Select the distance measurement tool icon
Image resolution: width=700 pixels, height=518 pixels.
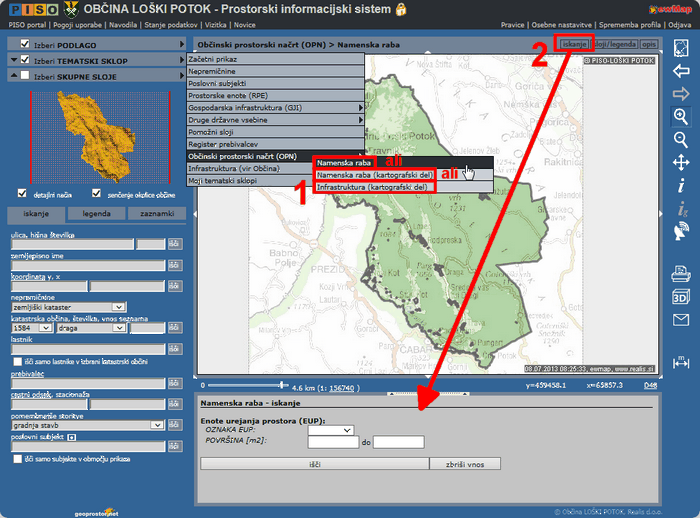click(x=681, y=361)
